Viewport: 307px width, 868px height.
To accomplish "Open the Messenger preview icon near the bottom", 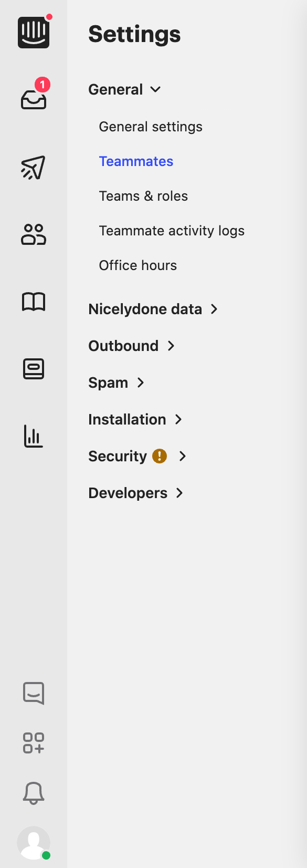I will pyautogui.click(x=34, y=693).
